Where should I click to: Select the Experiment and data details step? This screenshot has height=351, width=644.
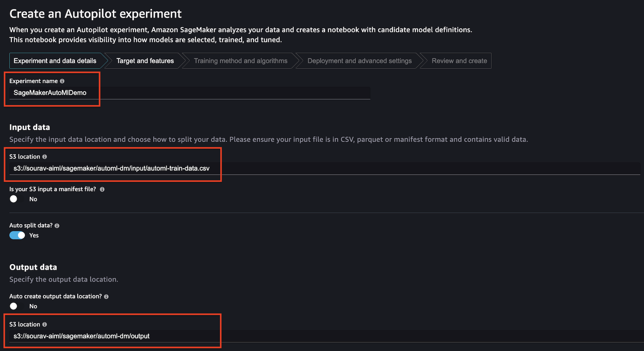tap(55, 61)
